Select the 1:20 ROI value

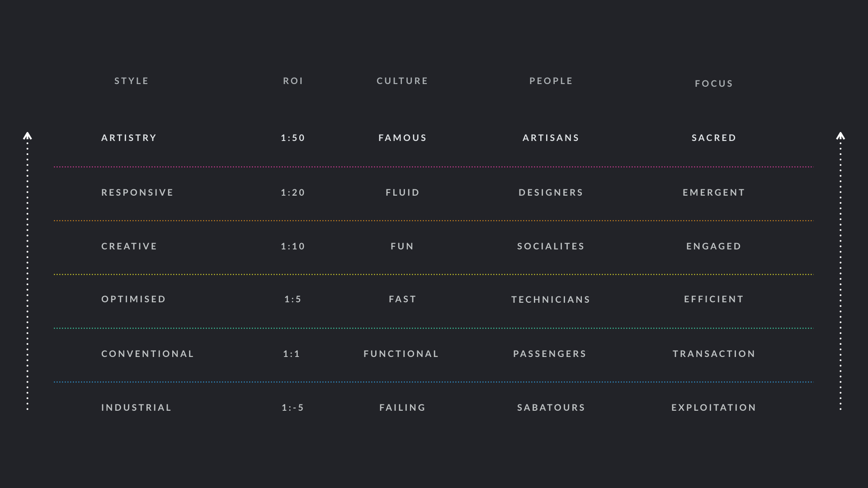(293, 192)
